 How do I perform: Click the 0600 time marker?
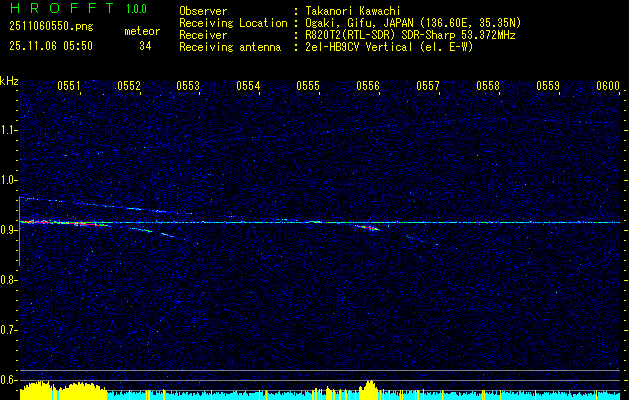pyautogui.click(x=608, y=86)
